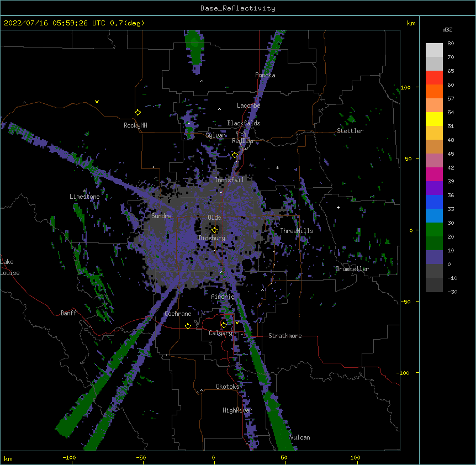Click the Drumheller label

pyautogui.click(x=352, y=269)
